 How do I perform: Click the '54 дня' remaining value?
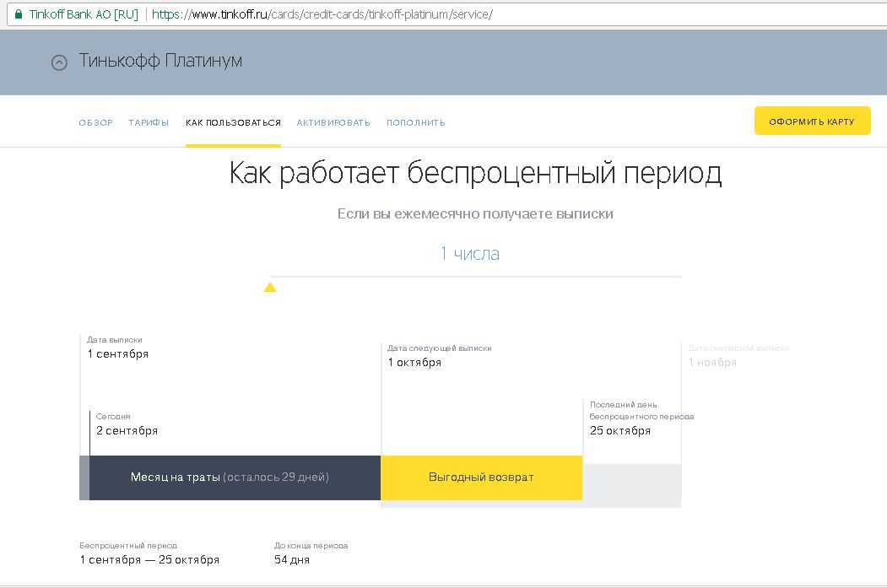292,559
